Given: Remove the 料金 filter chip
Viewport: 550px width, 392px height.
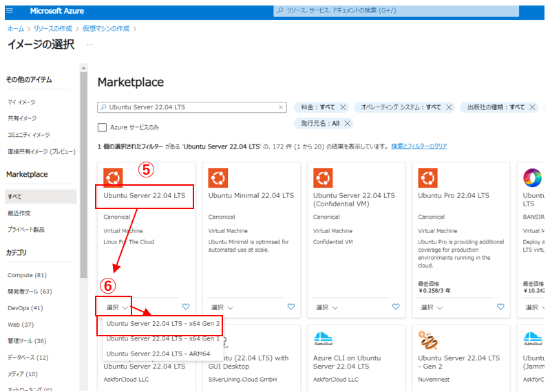Looking at the screenshot, I should coord(343,107).
